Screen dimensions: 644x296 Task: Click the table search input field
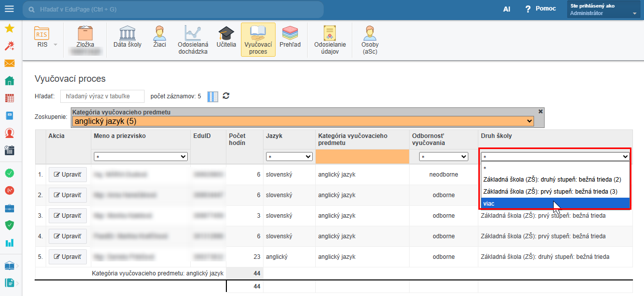pos(102,96)
